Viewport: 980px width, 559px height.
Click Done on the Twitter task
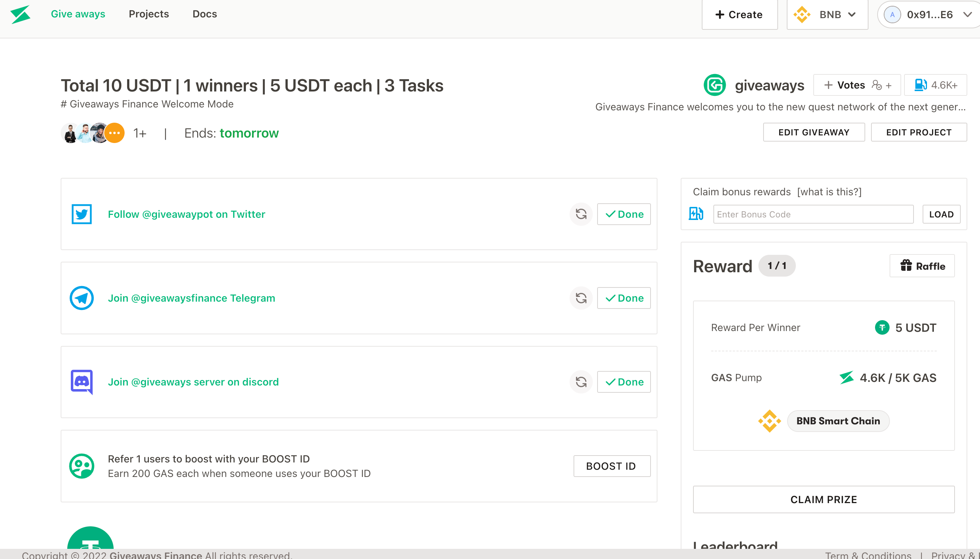tap(624, 214)
